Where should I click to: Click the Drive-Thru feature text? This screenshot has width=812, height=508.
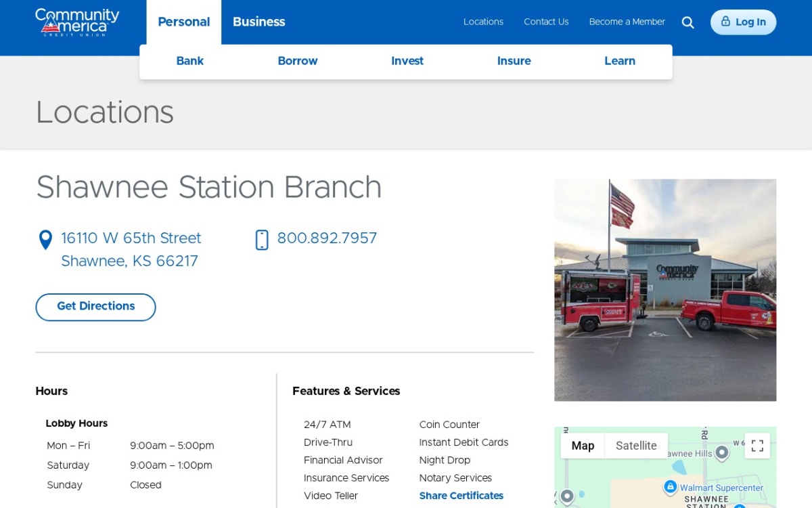[x=328, y=442]
